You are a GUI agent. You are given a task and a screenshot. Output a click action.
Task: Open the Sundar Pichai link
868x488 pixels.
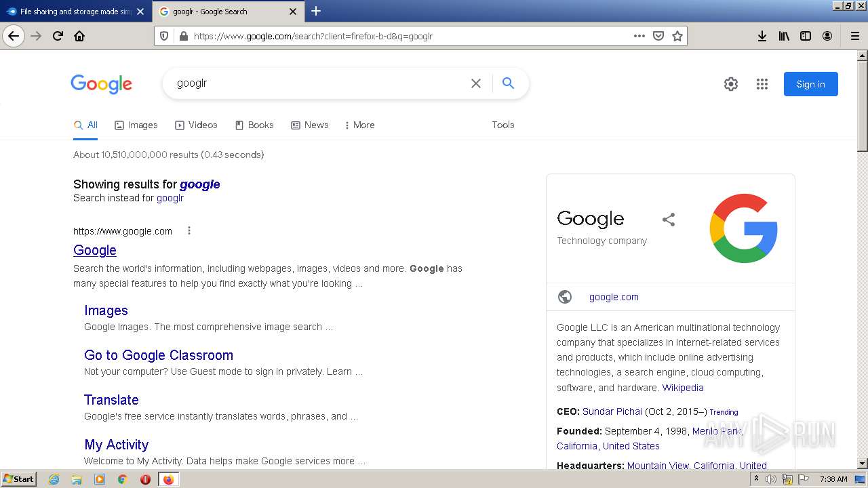pos(612,411)
